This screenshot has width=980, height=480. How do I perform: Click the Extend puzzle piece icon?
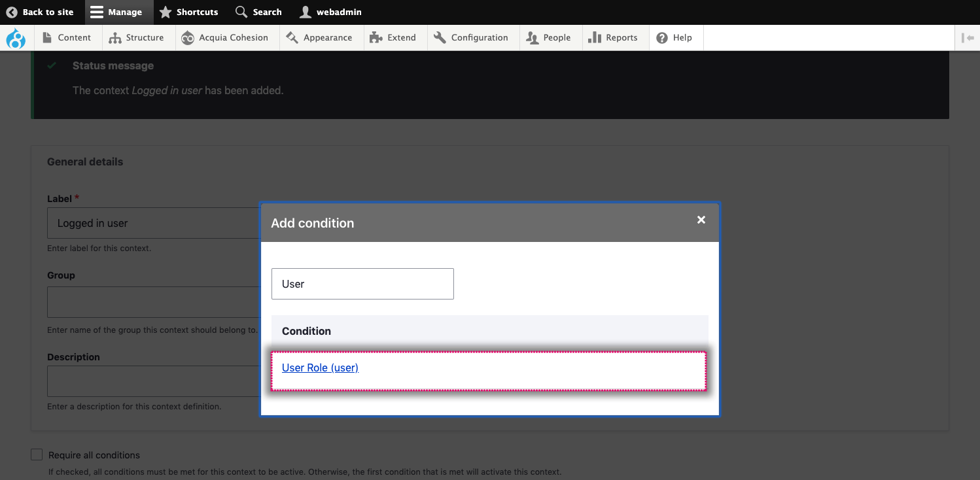point(376,38)
